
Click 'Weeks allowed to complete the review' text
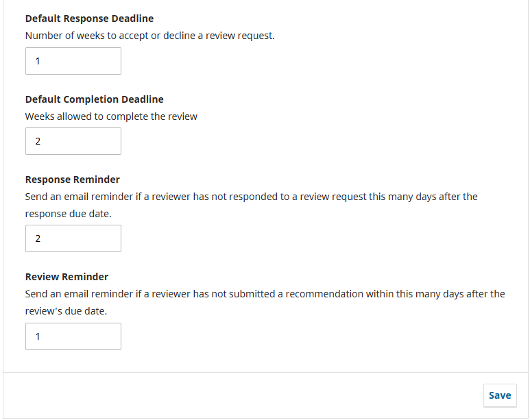point(111,116)
